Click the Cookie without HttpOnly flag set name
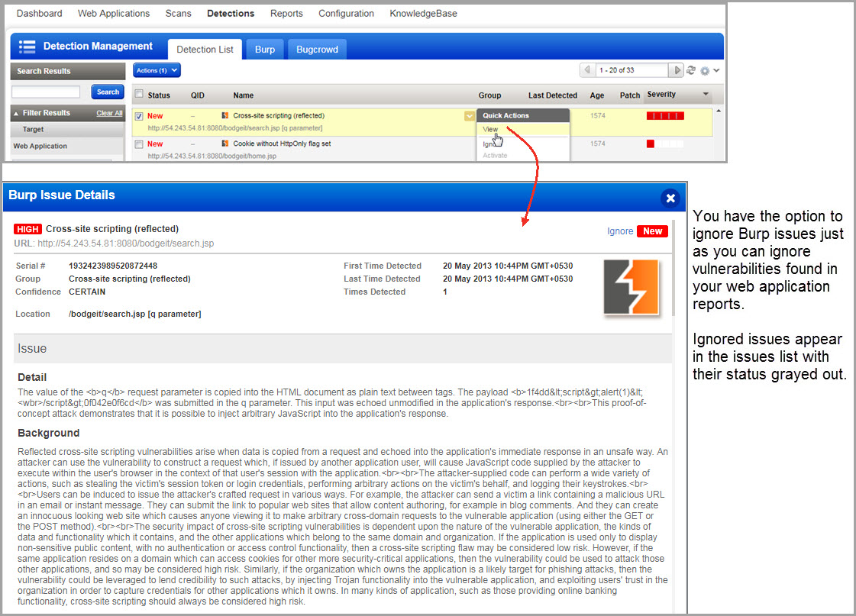This screenshot has width=856, height=616. pyautogui.click(x=282, y=144)
